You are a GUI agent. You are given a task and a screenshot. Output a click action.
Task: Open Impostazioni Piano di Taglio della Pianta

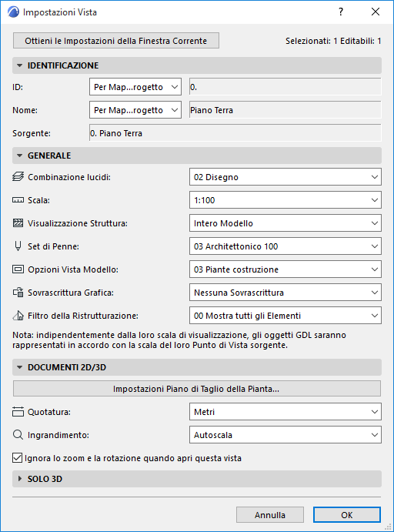(197, 389)
